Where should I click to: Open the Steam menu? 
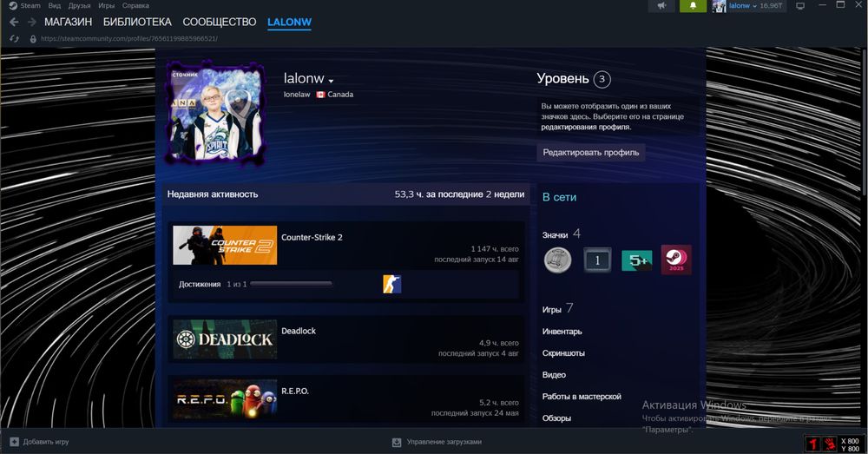(x=30, y=5)
